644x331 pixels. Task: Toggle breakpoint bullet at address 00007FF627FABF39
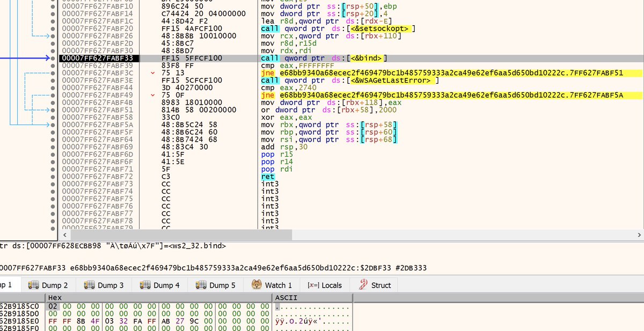pos(52,65)
